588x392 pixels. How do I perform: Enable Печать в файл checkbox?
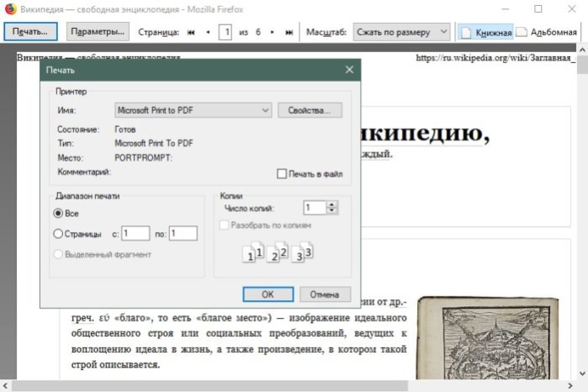tap(282, 173)
